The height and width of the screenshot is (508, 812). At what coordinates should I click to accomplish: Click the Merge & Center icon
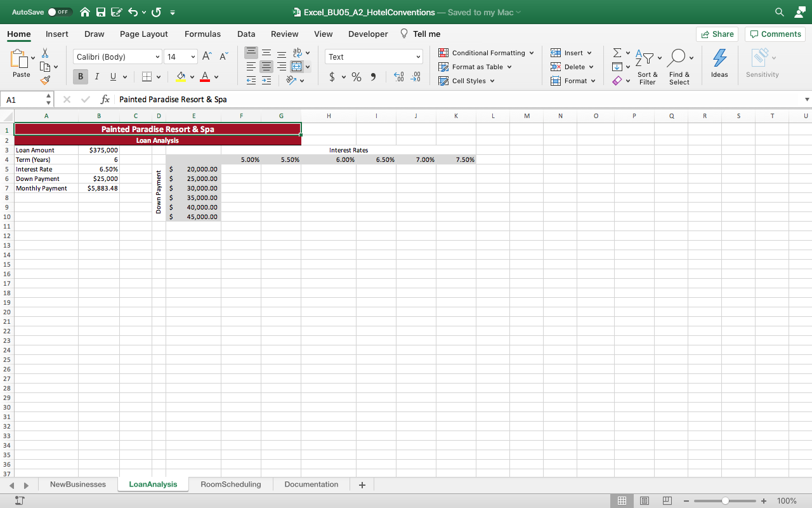(x=296, y=67)
